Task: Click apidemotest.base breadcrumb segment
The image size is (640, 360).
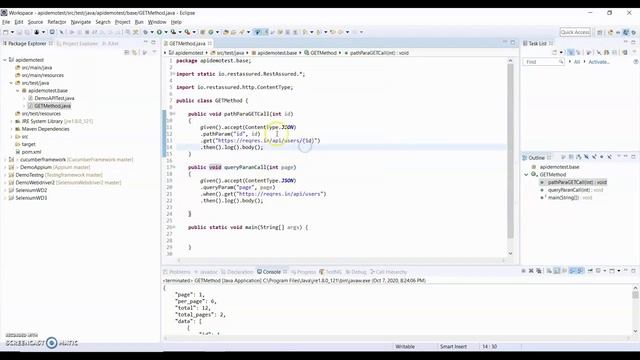Action: pyautogui.click(x=274, y=53)
